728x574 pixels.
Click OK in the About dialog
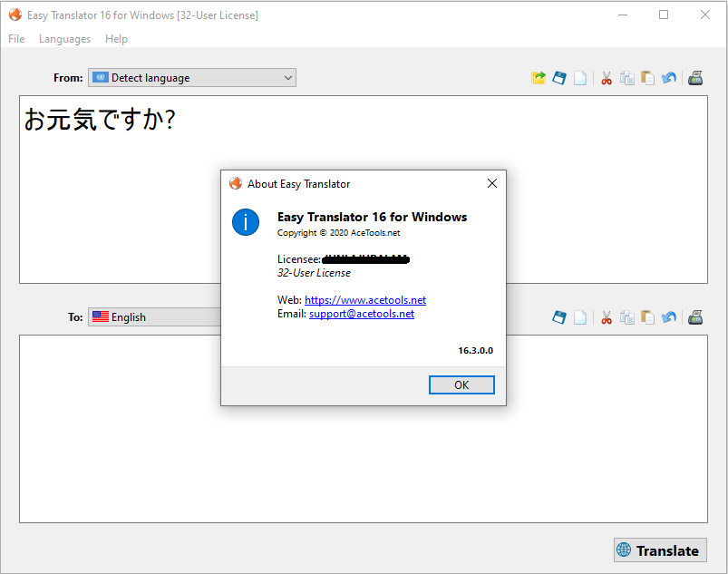(461, 385)
